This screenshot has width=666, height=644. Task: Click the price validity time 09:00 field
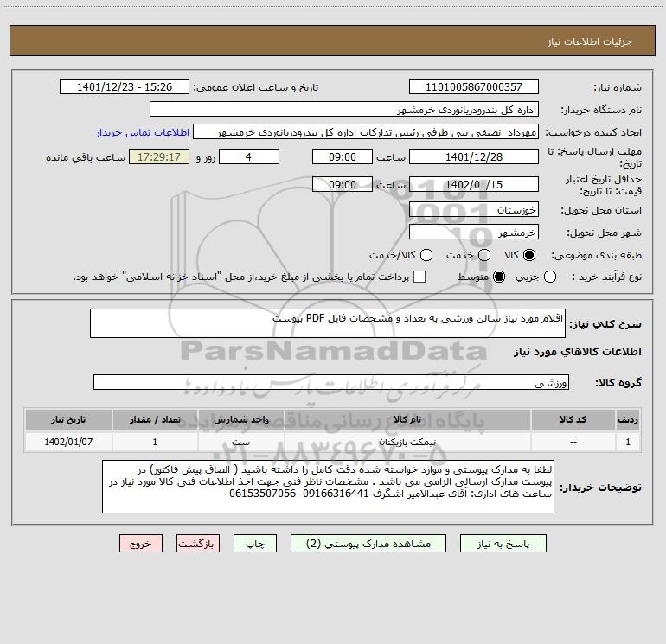(343, 185)
